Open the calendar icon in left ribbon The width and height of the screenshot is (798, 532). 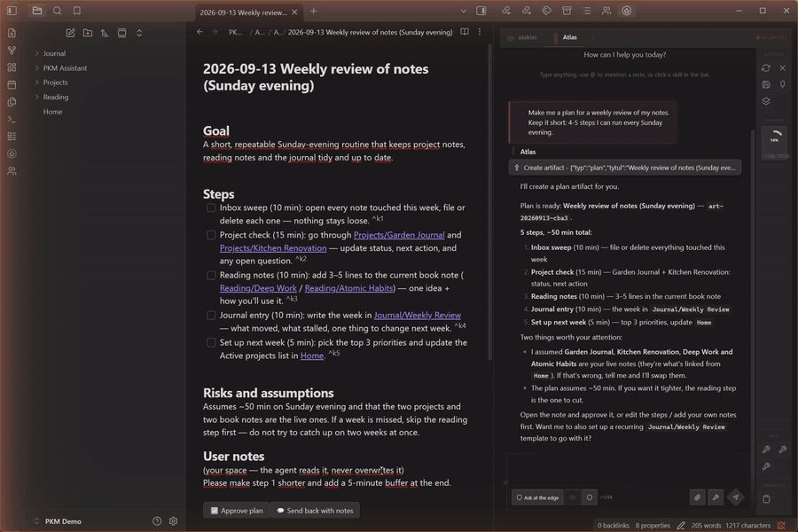click(x=12, y=84)
